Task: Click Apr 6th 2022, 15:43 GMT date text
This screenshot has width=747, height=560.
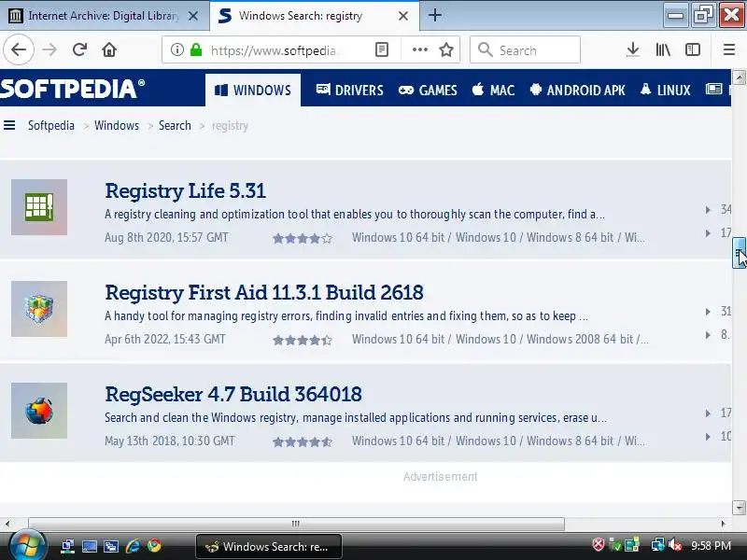Action: (165, 339)
